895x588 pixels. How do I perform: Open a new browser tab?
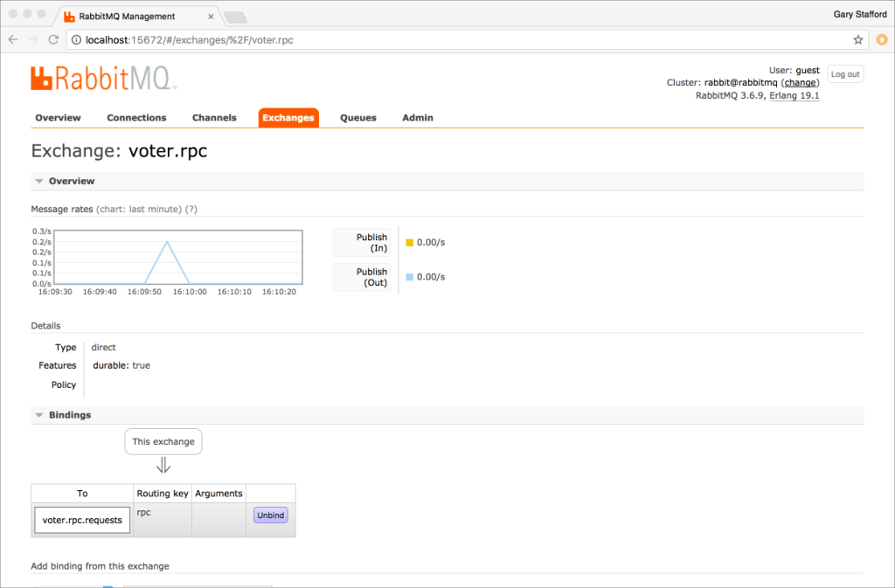(x=235, y=17)
